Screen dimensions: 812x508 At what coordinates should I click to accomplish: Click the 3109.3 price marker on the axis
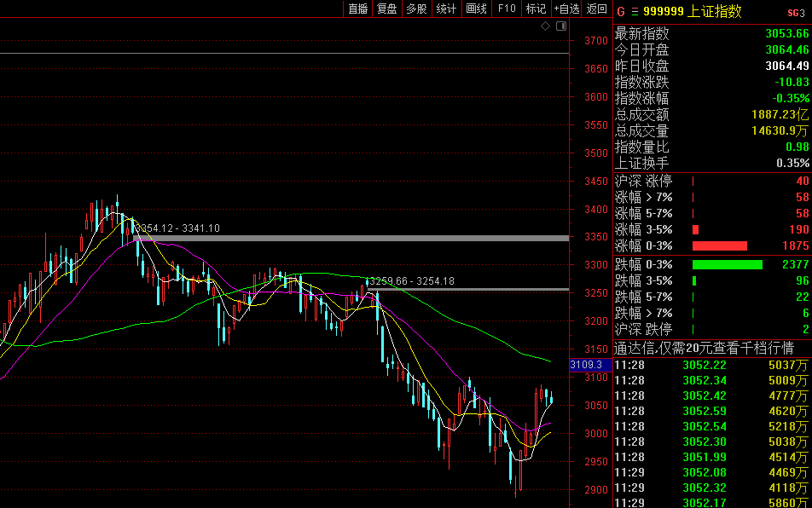click(586, 365)
